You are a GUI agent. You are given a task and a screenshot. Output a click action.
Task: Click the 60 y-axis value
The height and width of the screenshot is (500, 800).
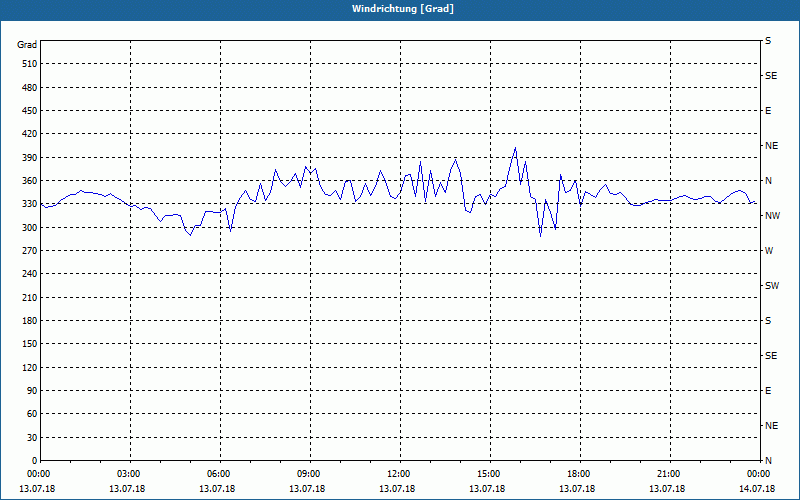coord(32,414)
